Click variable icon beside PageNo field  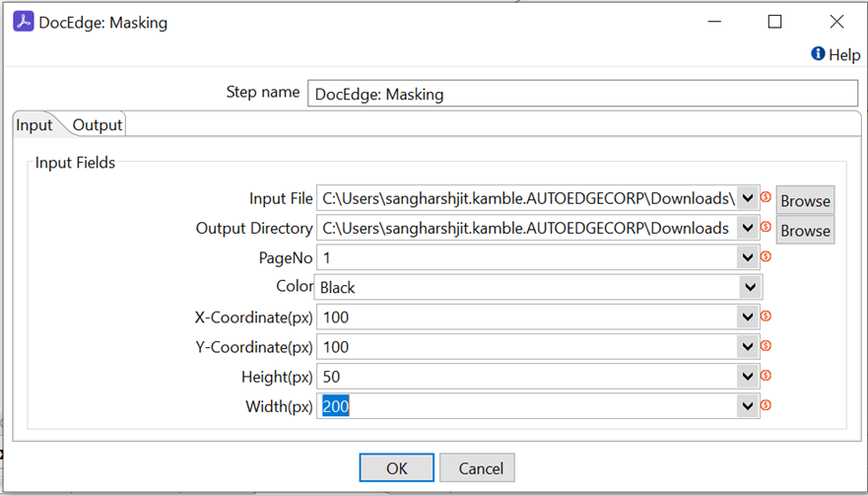766,256
